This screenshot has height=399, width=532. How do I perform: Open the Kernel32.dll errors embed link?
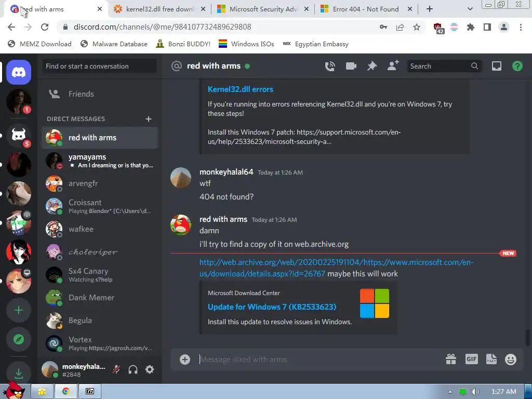click(x=240, y=89)
